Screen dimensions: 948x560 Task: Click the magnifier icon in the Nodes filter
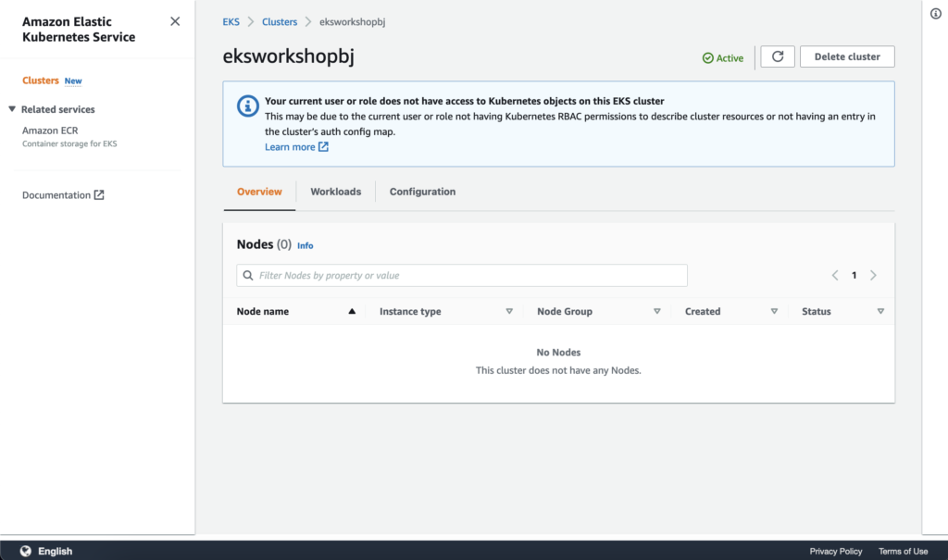(x=248, y=275)
